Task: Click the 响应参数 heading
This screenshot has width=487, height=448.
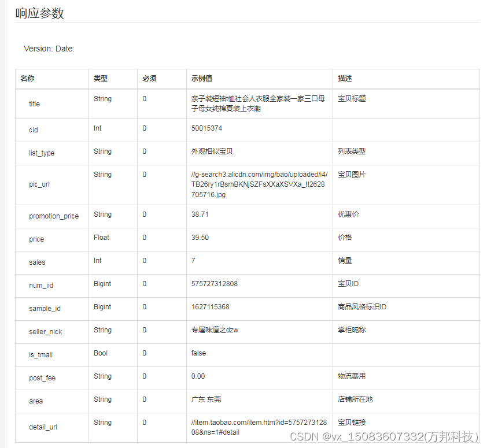Action: pos(39,13)
